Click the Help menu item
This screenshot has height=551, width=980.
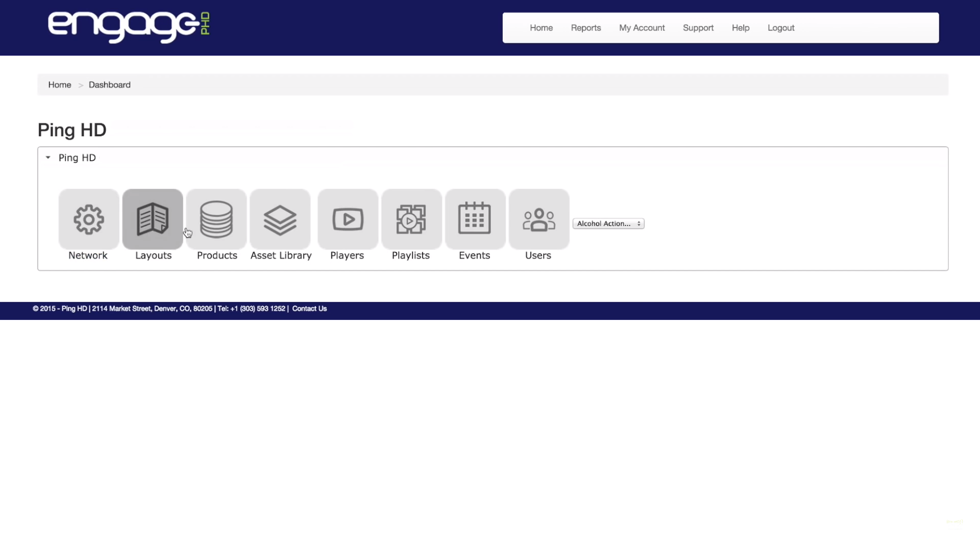pos(740,28)
